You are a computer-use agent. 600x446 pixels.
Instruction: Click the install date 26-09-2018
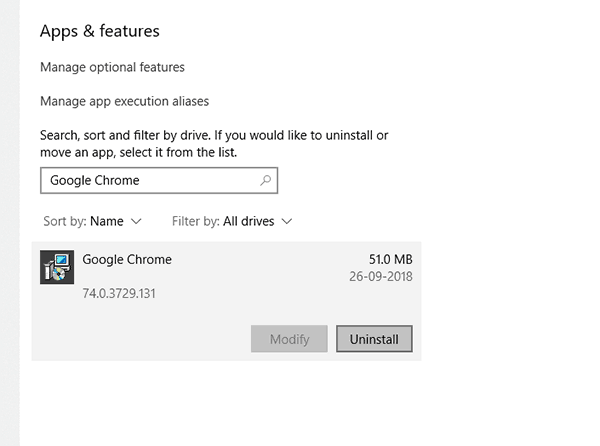(x=381, y=276)
